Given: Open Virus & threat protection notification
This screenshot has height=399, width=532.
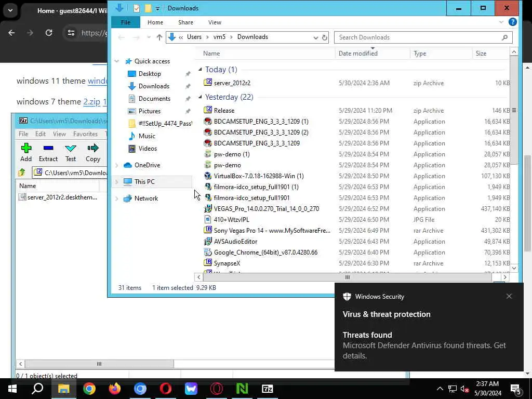Looking at the screenshot, I should coord(429,327).
